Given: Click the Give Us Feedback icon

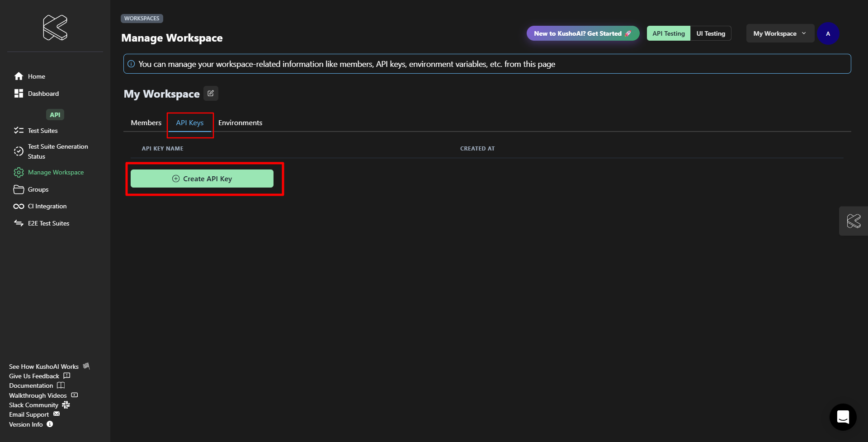Looking at the screenshot, I should (67, 376).
